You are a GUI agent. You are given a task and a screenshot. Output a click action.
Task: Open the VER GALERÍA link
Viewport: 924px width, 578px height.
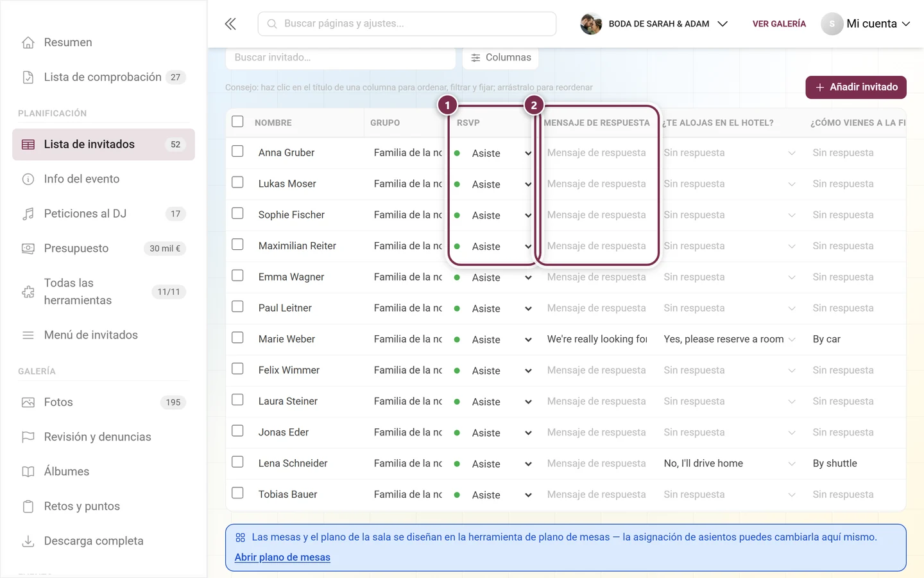coord(779,24)
